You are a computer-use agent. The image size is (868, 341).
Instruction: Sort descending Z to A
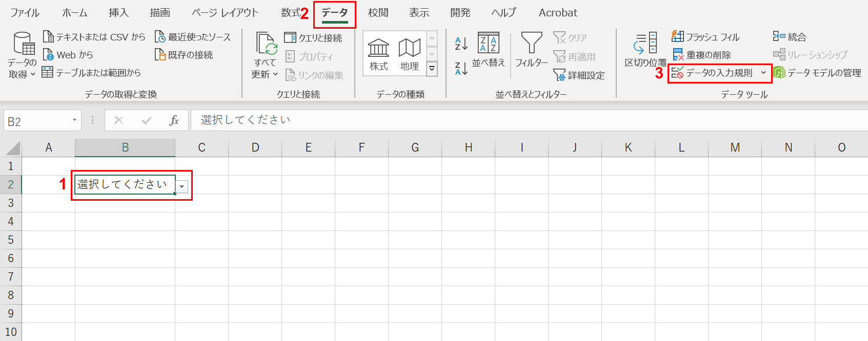coord(461,68)
